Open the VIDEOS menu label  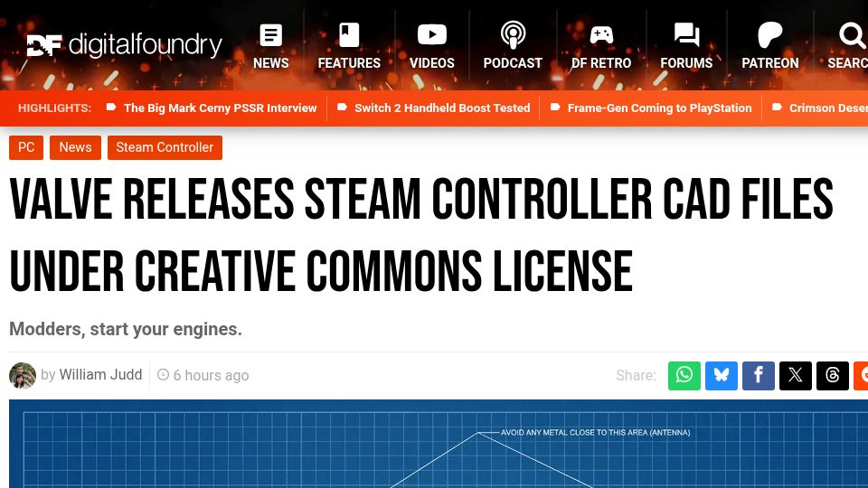(432, 63)
